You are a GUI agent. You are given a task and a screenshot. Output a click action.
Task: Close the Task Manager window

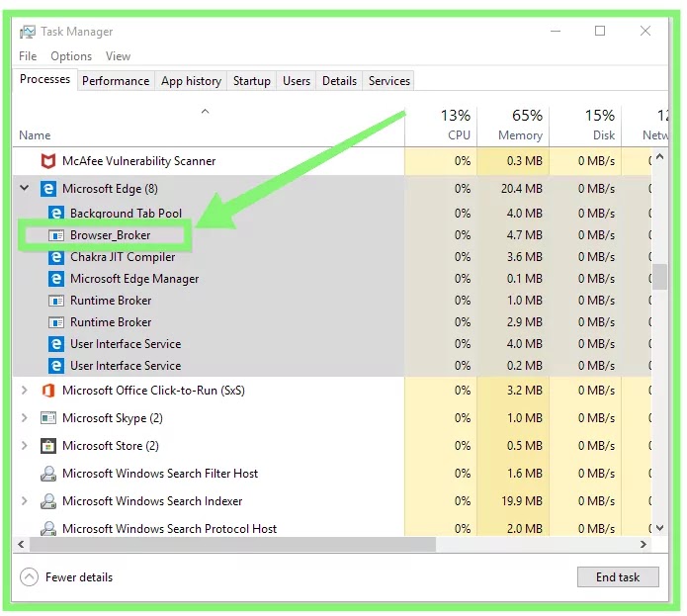click(644, 31)
